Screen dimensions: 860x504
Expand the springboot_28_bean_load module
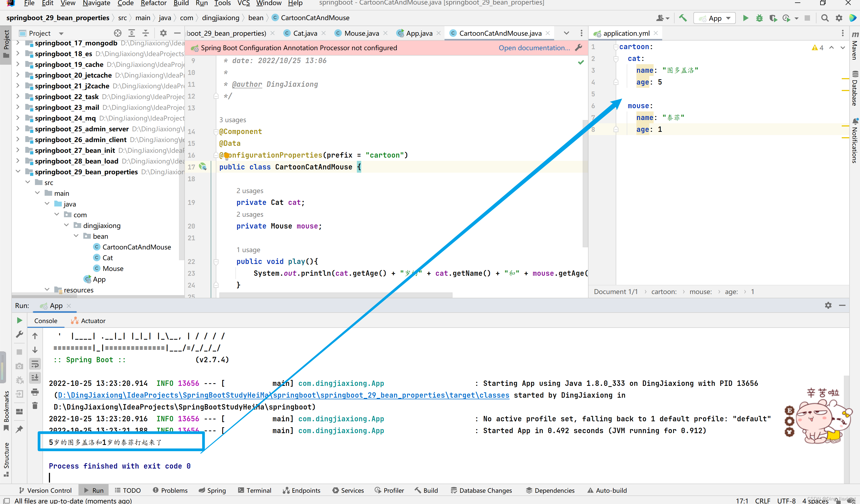18,161
